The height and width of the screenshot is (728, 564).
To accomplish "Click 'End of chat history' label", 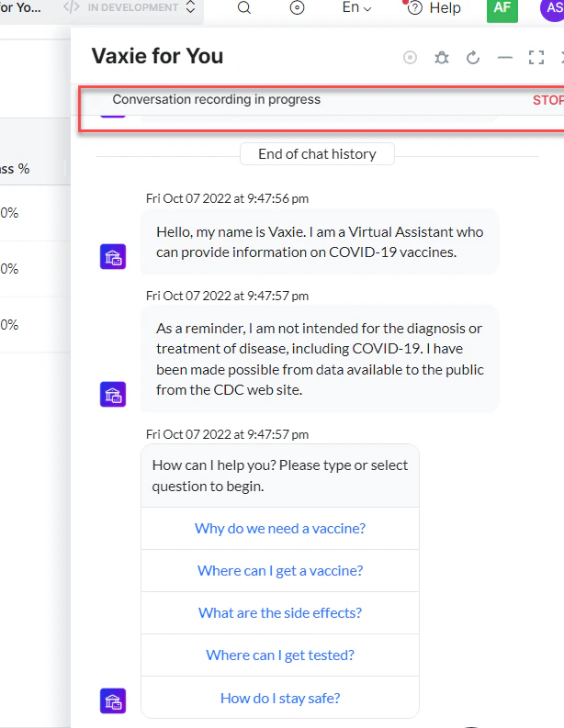I will tap(317, 154).
